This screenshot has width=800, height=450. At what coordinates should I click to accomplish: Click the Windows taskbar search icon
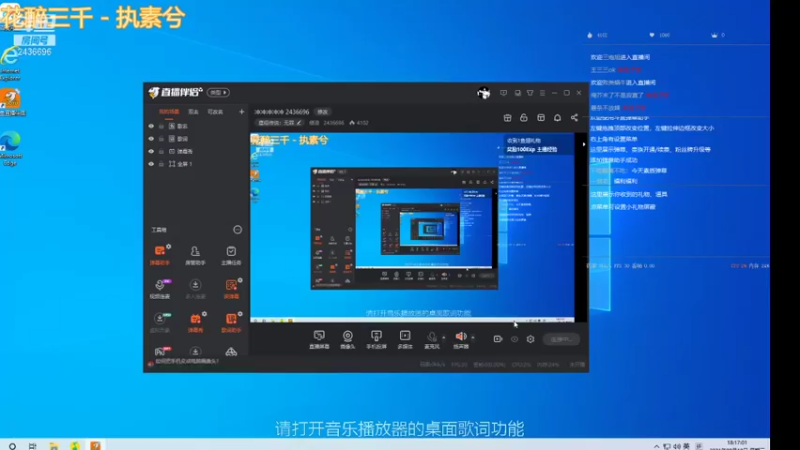[x=12, y=446]
